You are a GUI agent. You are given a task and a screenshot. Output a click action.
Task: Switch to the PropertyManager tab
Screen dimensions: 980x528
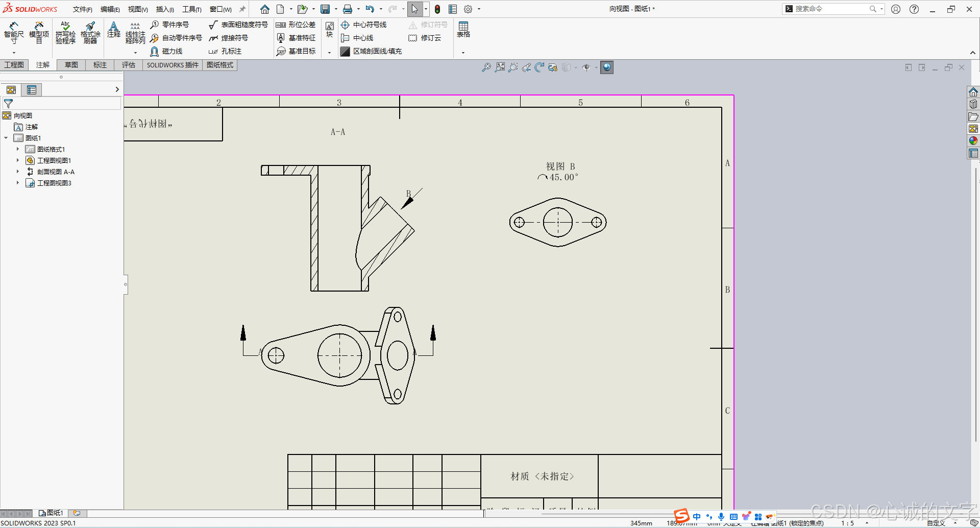point(32,90)
